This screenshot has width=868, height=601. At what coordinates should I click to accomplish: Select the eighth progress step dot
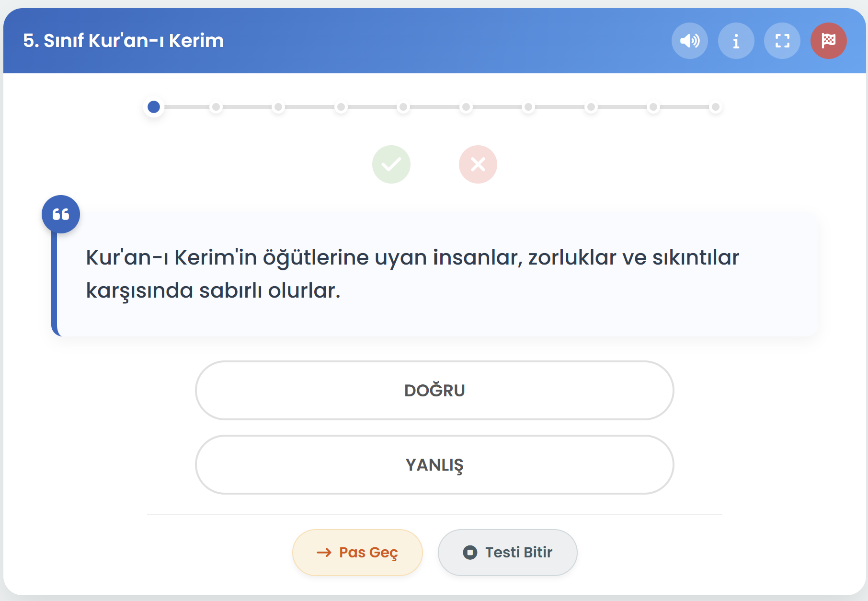click(x=591, y=107)
